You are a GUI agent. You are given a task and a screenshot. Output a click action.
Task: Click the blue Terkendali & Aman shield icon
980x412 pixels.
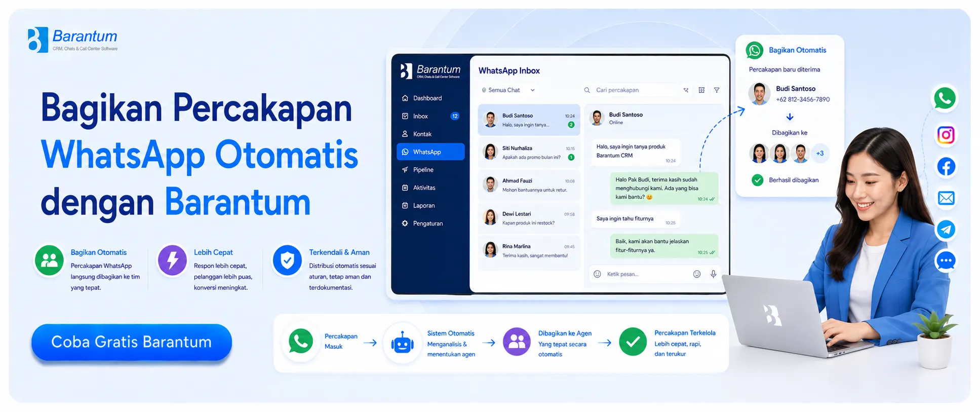(287, 260)
